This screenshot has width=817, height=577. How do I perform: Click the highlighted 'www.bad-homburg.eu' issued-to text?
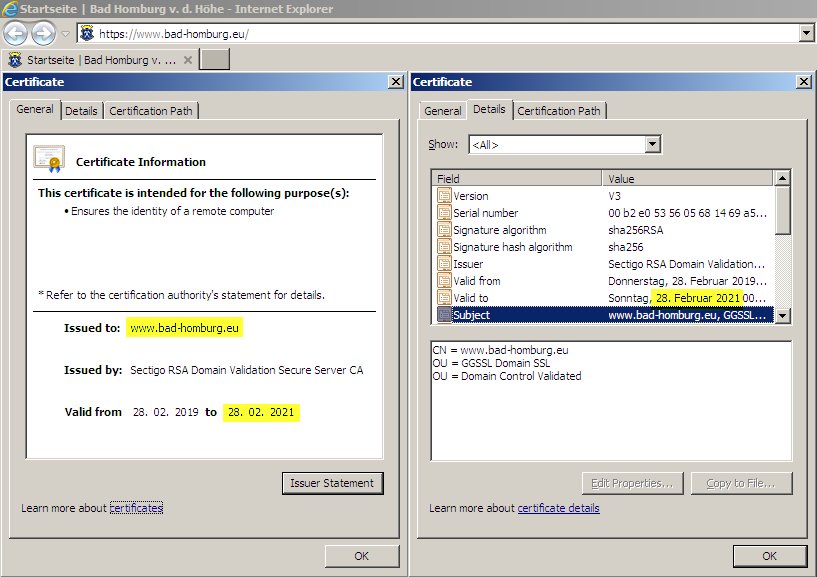point(184,328)
